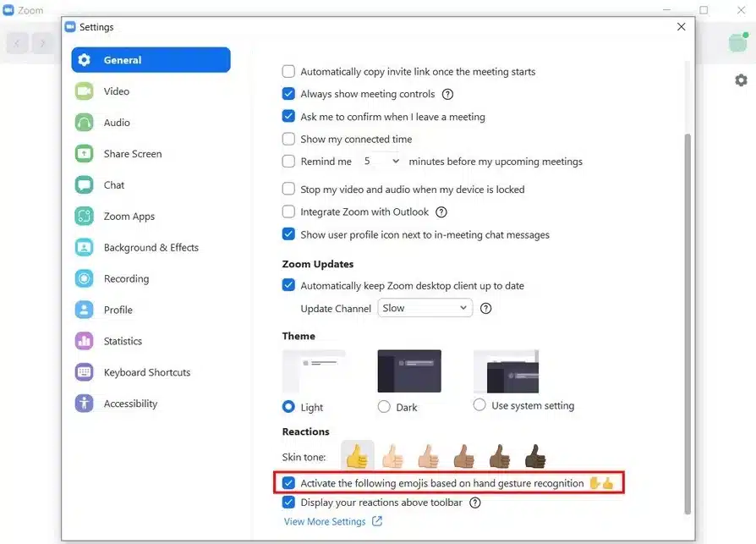Click the Video camera icon in sidebar
756x544 pixels.
pyautogui.click(x=85, y=91)
